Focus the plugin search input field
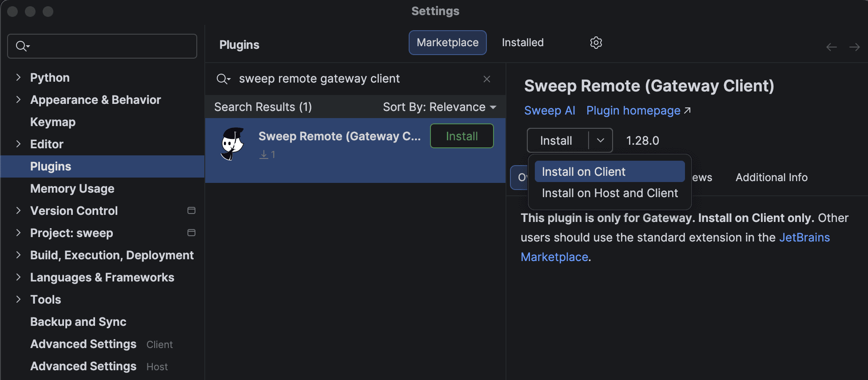This screenshot has width=868, height=380. pyautogui.click(x=355, y=79)
